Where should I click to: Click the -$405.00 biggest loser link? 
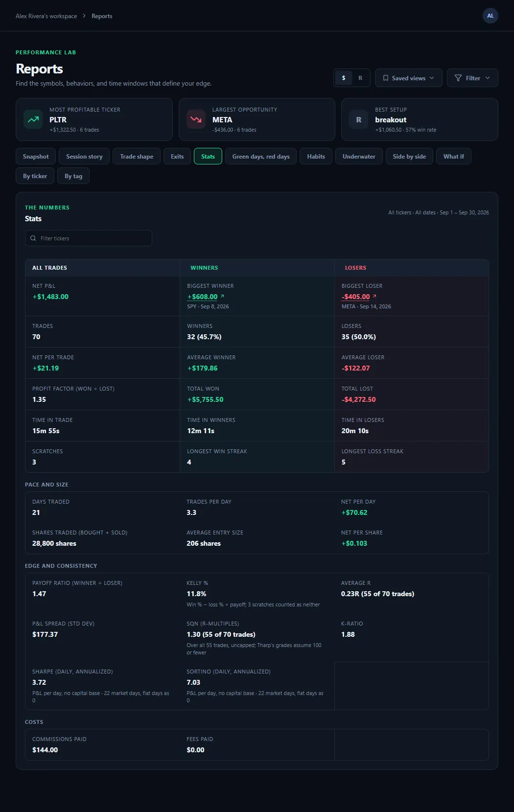[x=355, y=297]
